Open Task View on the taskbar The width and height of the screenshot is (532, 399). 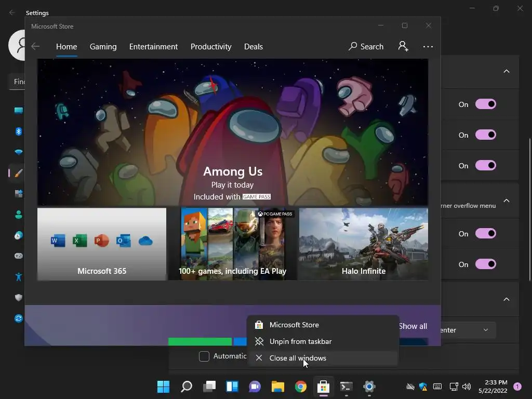point(209,387)
